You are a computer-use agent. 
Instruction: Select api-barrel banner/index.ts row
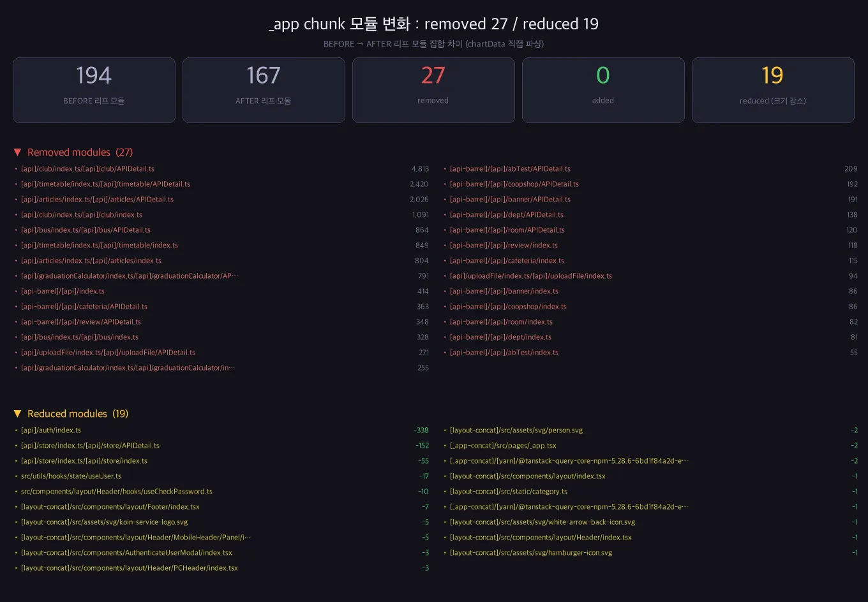coord(650,291)
